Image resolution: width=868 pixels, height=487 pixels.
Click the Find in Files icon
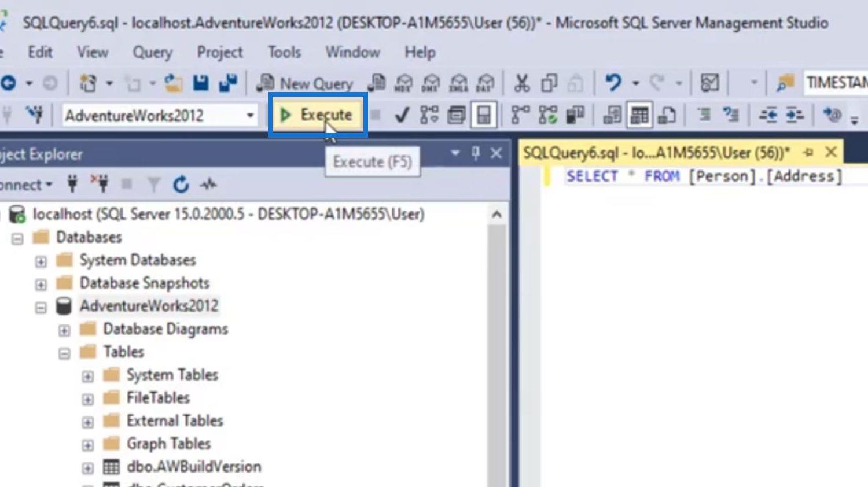(x=786, y=83)
